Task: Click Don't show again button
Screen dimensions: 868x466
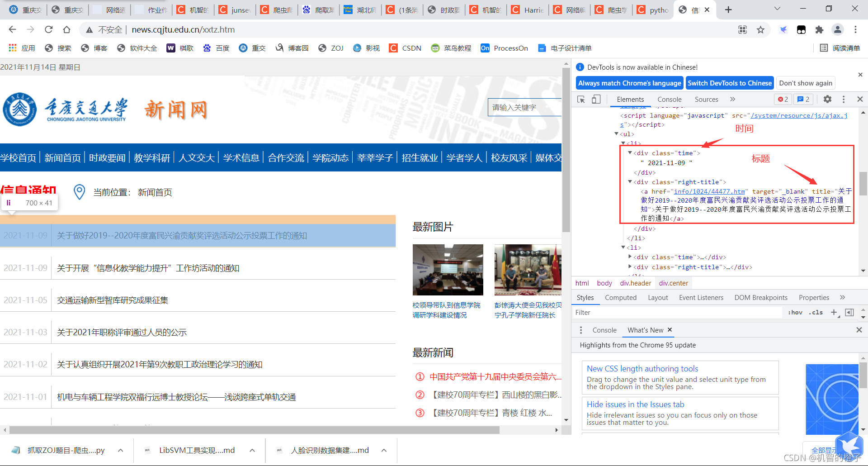Action: (x=806, y=83)
